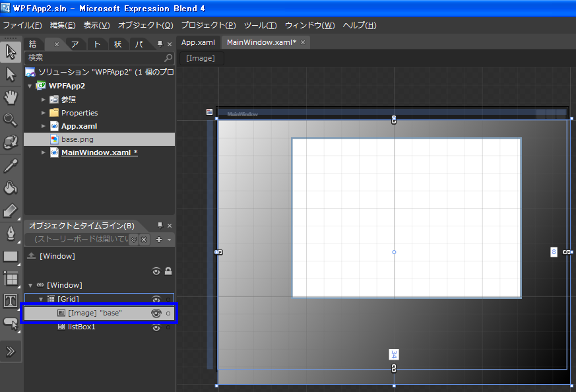
Task: Toggle lock all objects padlock icon
Action: point(168,271)
